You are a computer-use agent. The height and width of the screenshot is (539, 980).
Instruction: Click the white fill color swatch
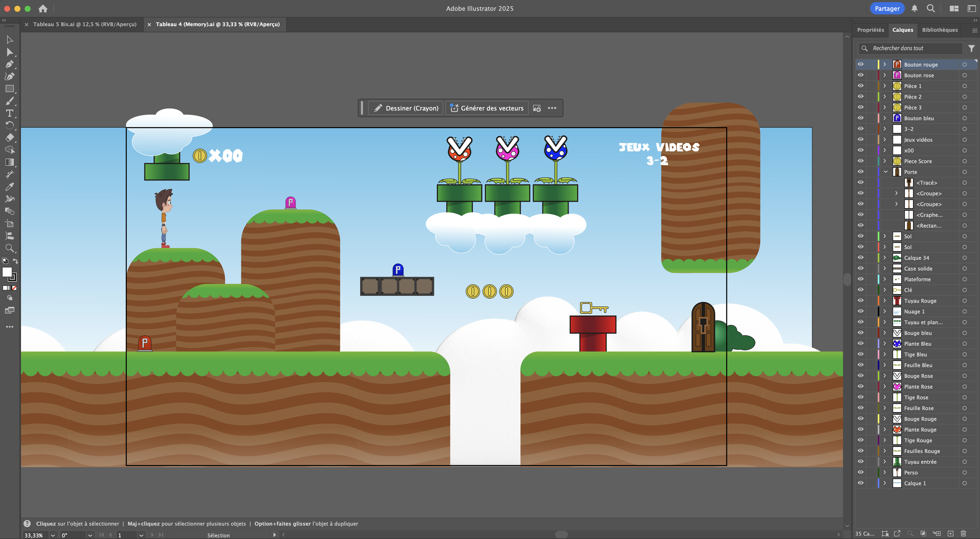coord(7,272)
